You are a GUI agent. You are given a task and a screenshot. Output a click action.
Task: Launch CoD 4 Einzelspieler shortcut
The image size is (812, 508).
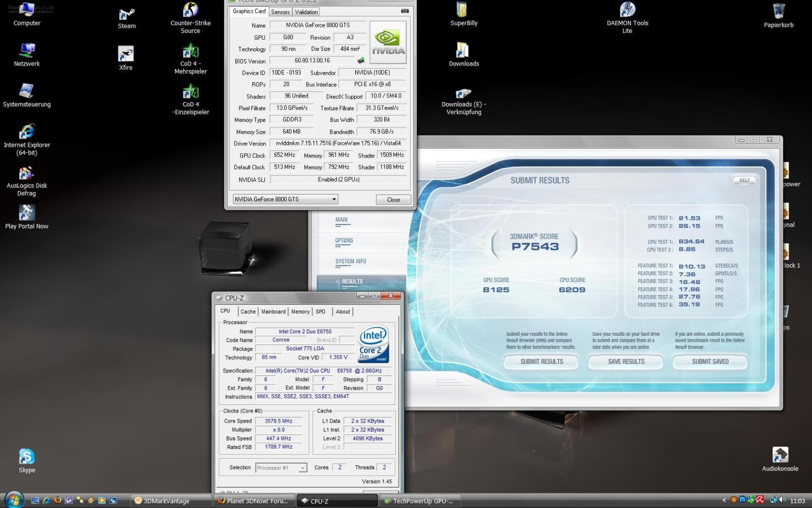pos(190,100)
